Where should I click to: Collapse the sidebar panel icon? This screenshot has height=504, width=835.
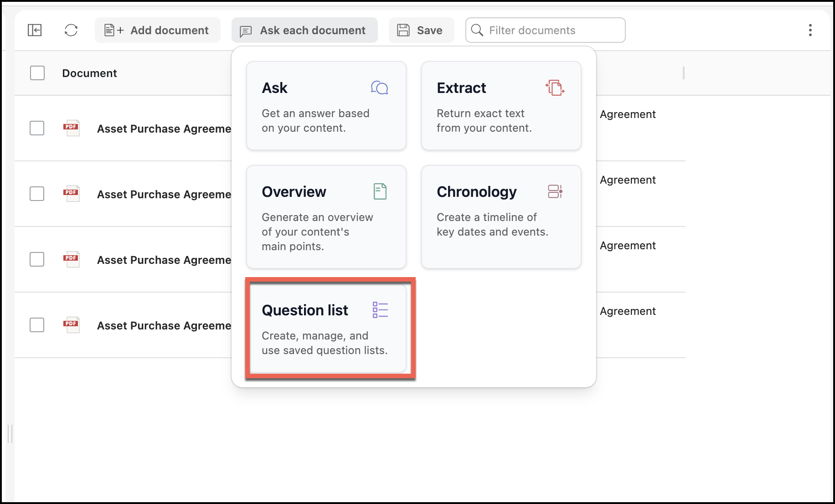[x=35, y=30]
